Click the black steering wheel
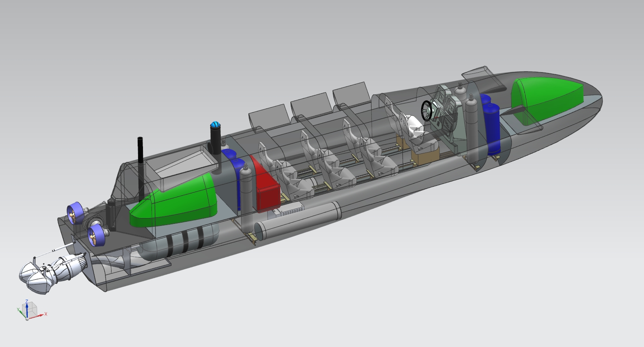Screen dimensions: 644x347 pos(426,111)
